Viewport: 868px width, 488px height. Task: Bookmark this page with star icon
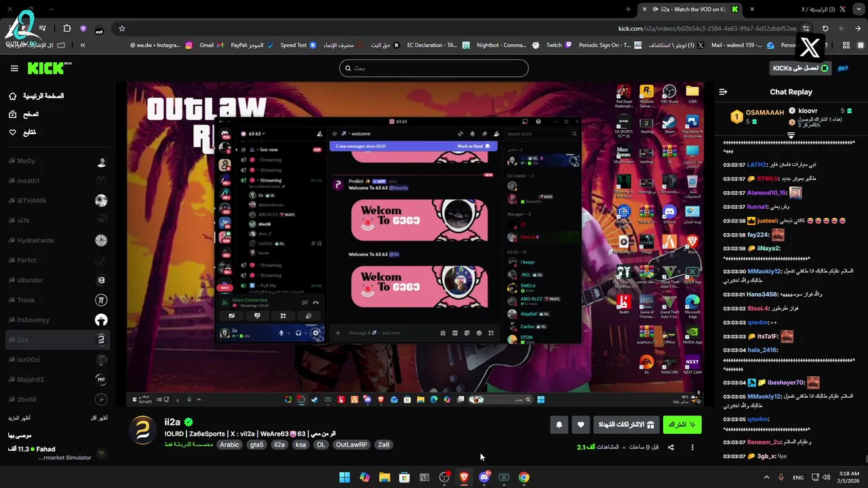coord(122,28)
